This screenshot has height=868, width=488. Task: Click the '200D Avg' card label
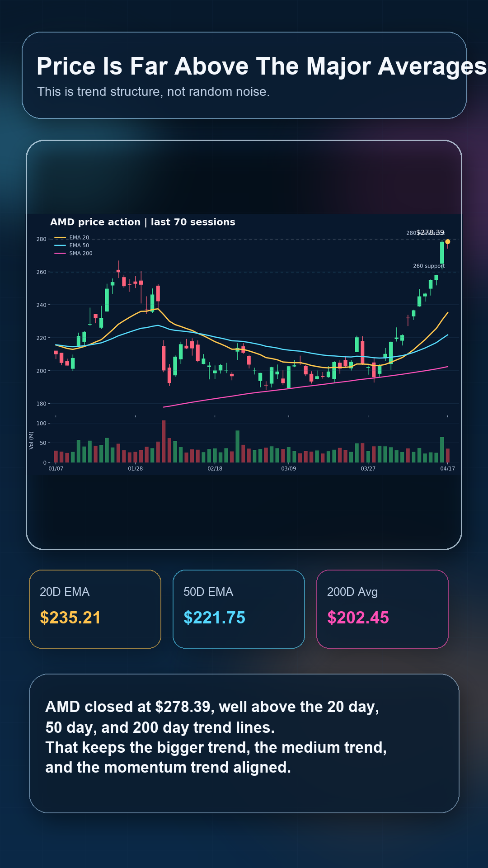352,592
